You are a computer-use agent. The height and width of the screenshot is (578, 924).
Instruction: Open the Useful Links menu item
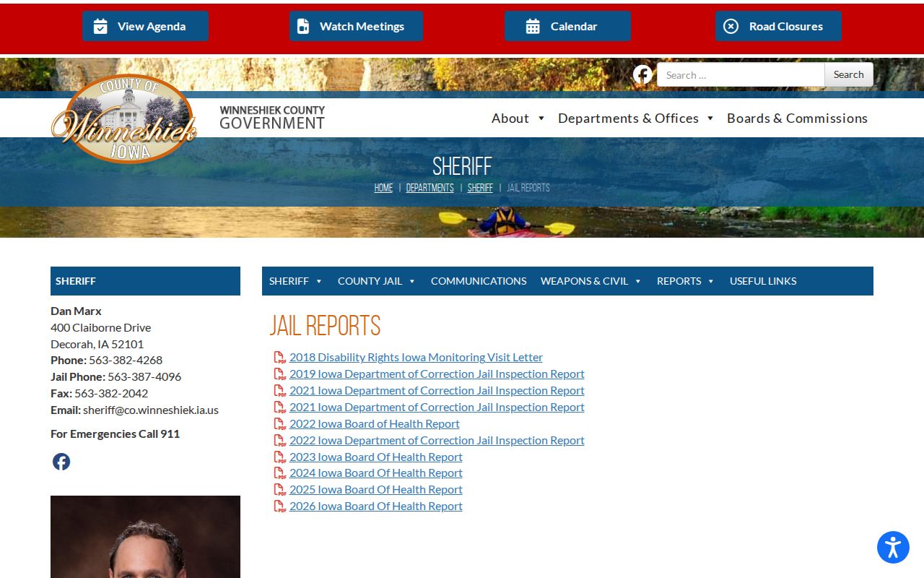click(763, 281)
